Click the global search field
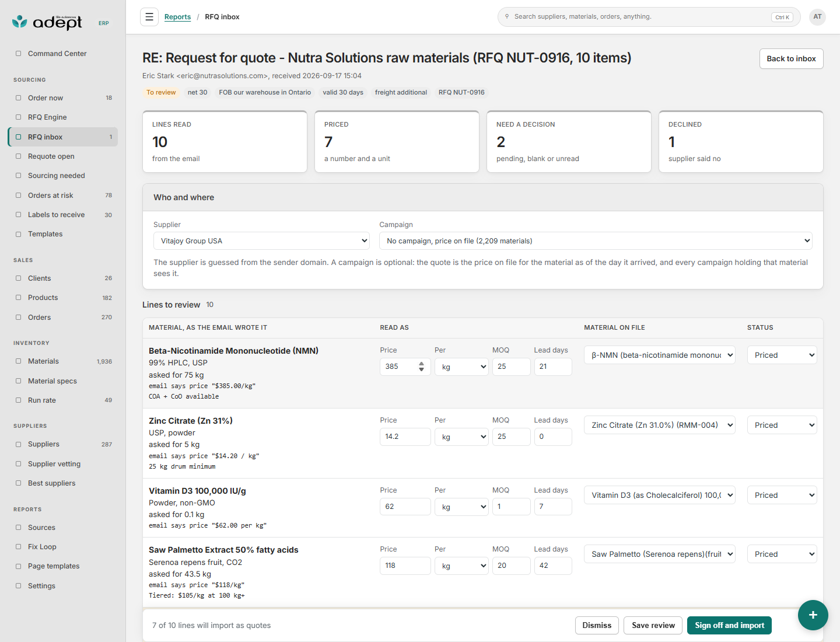Viewport: 840px width, 642px height. 649,17
